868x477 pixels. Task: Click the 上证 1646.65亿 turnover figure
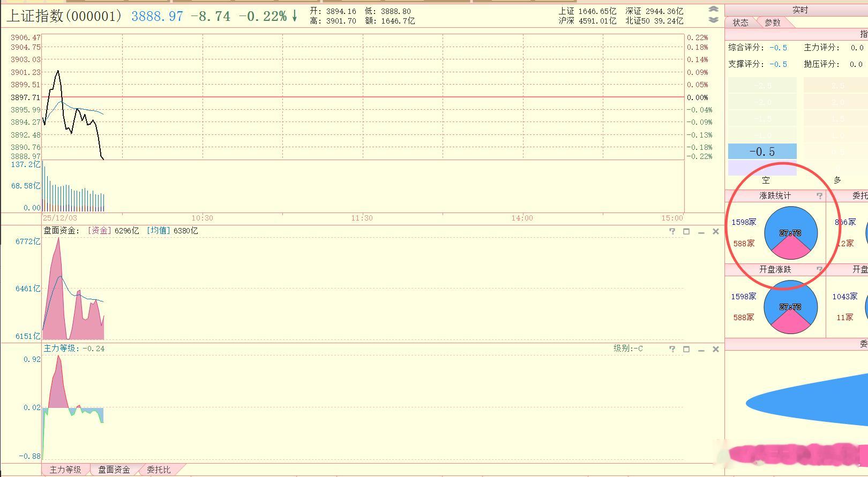coord(587,11)
